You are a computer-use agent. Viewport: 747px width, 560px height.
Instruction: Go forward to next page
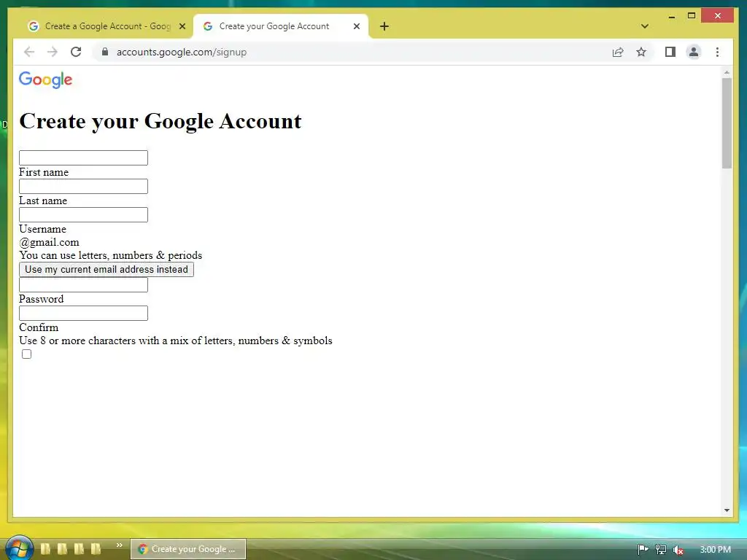point(53,52)
